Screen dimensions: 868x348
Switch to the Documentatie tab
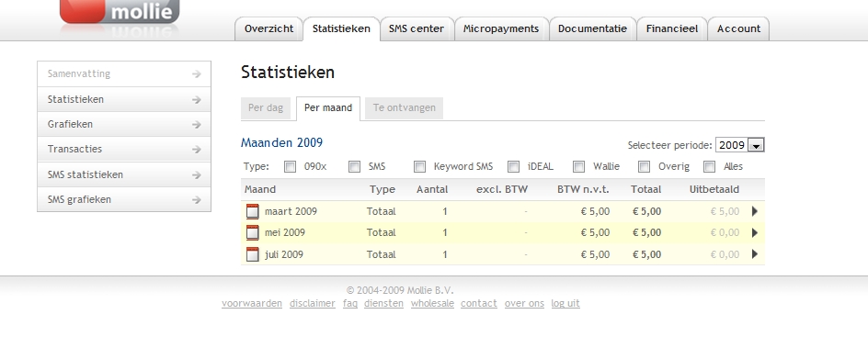coord(592,28)
